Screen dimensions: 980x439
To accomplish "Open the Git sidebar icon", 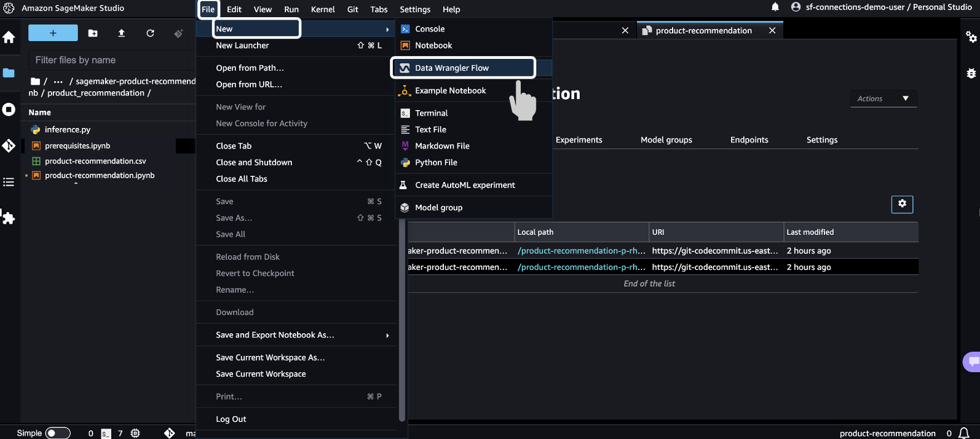I will pyautogui.click(x=9, y=146).
